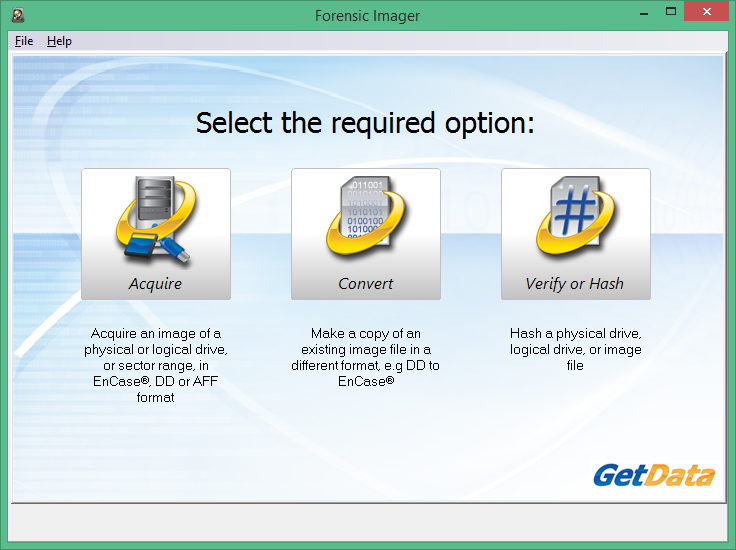
Task: Click the GetData logo
Action: click(x=654, y=475)
